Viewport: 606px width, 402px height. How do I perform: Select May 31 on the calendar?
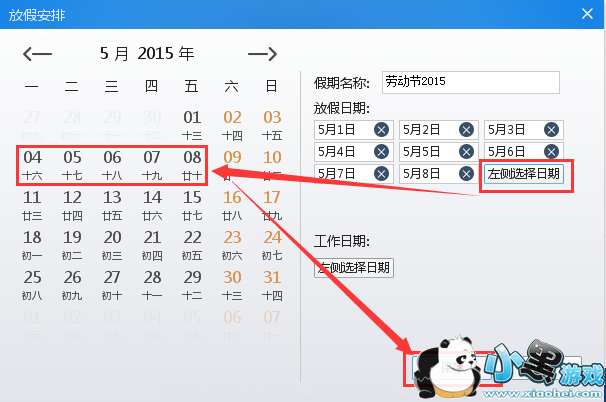[x=272, y=285]
